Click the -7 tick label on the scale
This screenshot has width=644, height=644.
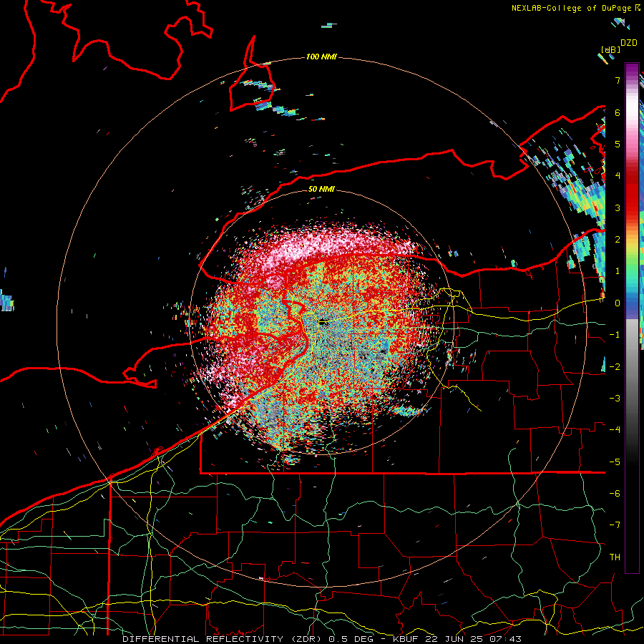point(615,525)
